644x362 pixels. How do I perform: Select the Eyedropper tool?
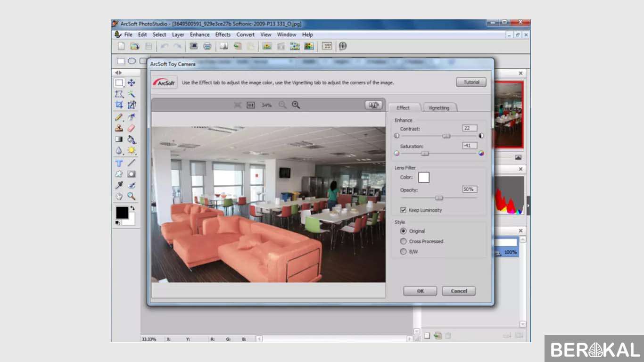[x=119, y=185]
